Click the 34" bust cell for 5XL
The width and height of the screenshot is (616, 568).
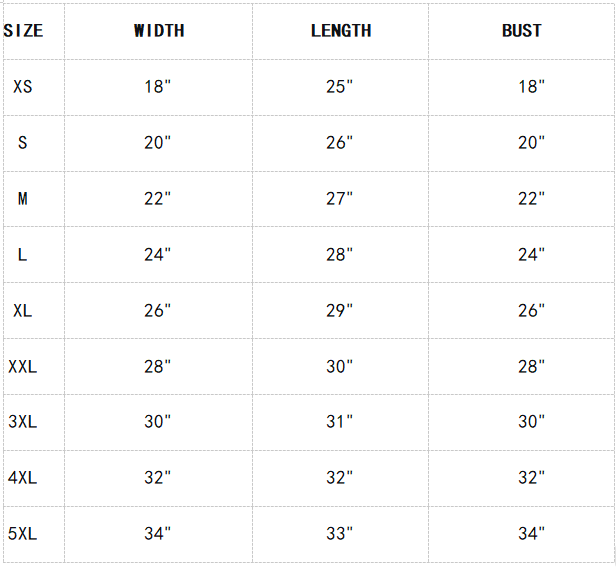tap(531, 534)
